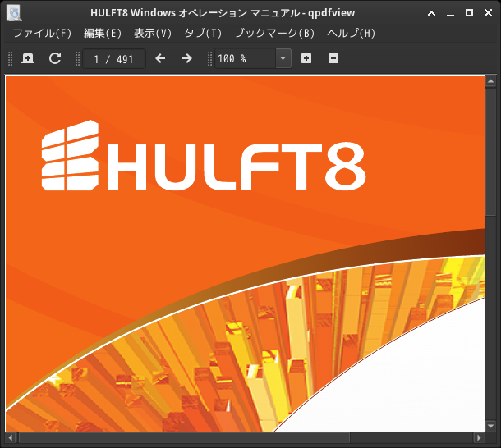This screenshot has height=448, width=501.
Task: Click the HULFT8 logo on the page
Action: point(203,157)
